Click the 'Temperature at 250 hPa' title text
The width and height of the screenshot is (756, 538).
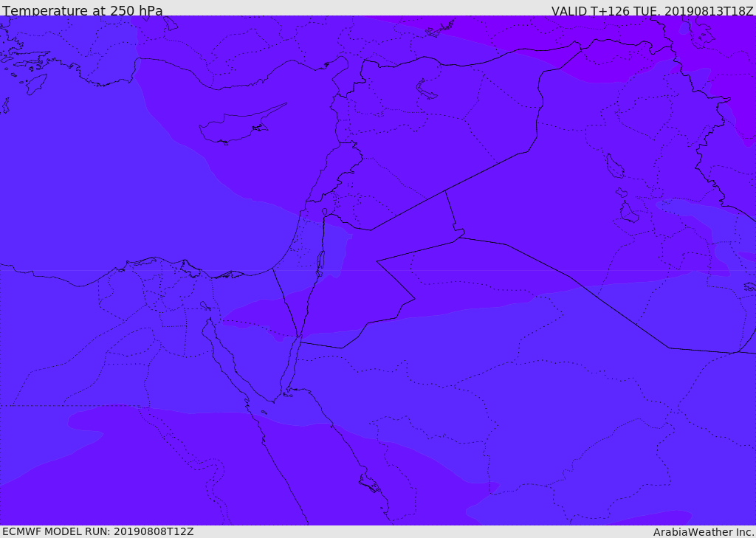(x=83, y=10)
